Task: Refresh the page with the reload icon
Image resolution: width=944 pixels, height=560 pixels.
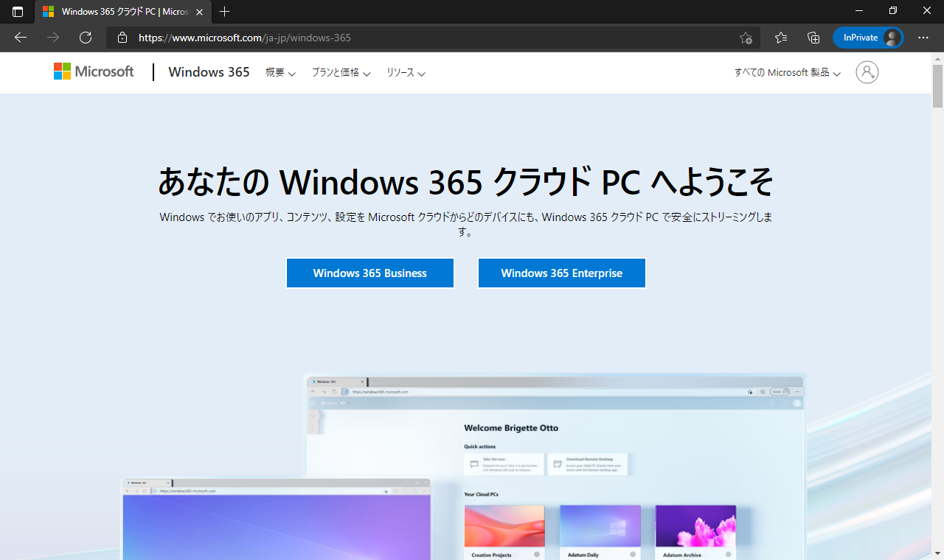Action: [x=86, y=38]
